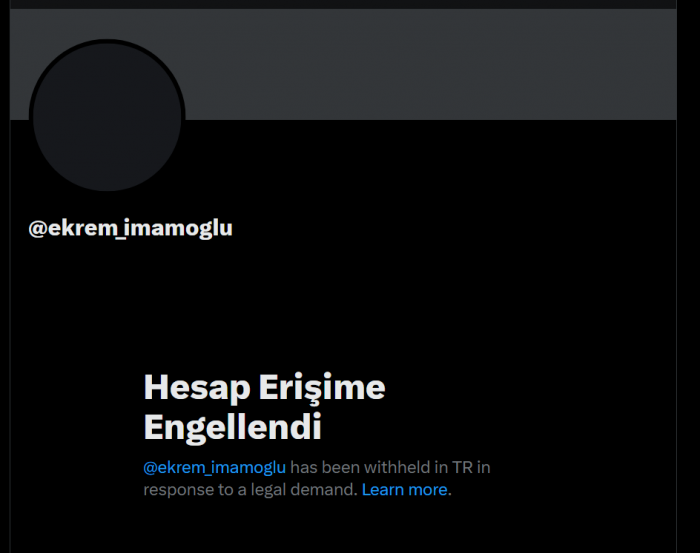Click the word 'legal' in the notice

click(268, 490)
